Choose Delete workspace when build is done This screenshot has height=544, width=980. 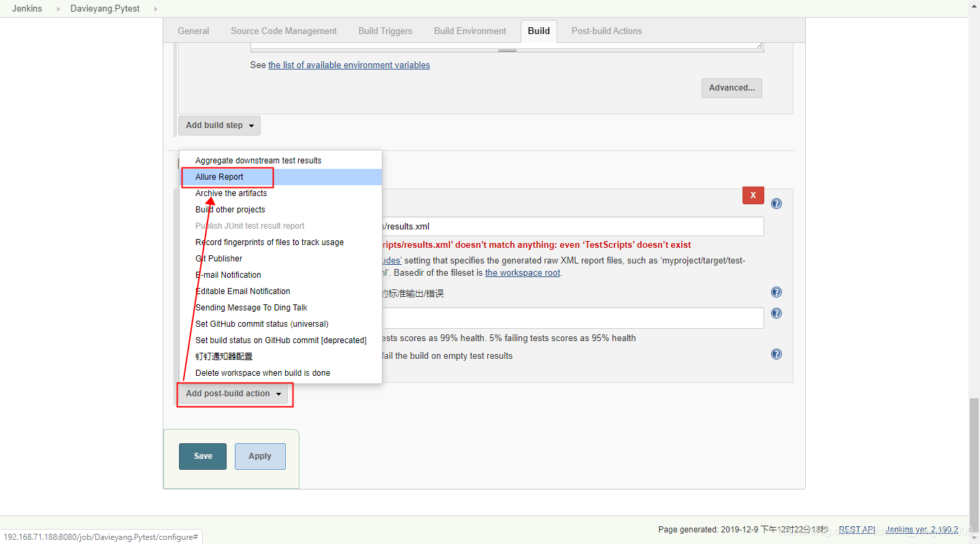(x=280, y=373)
